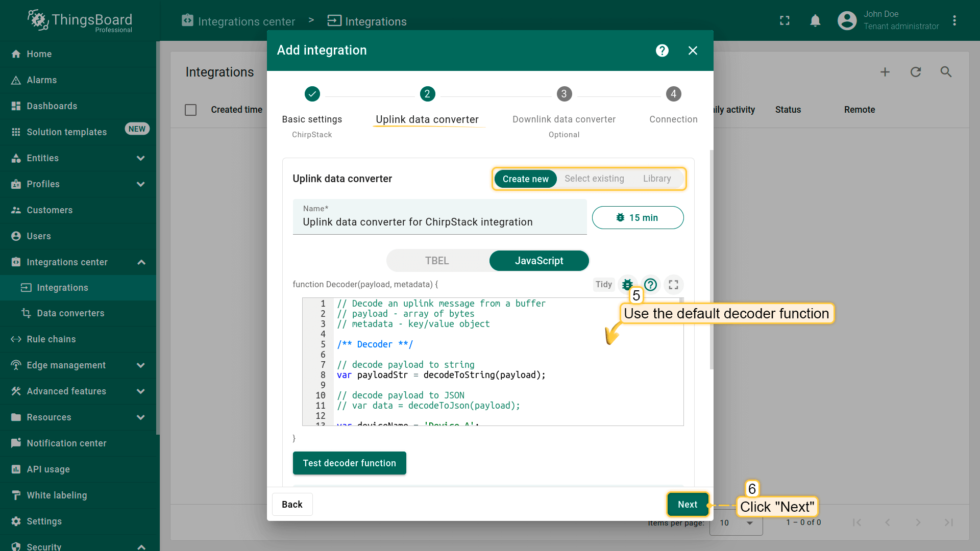Select all rows checkbox in Integrations table
Image resolution: width=980 pixels, height=551 pixels.
tap(190, 110)
